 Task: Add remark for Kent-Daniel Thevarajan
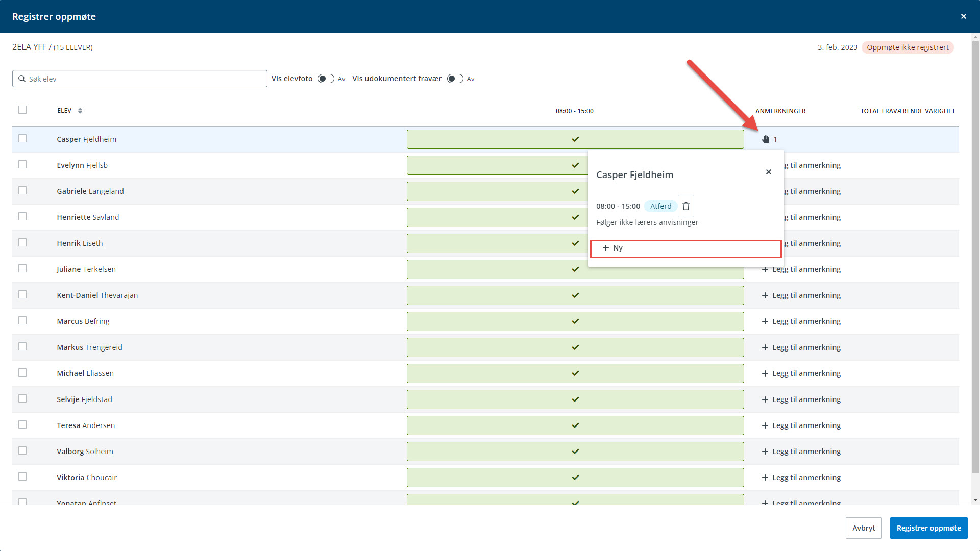click(801, 295)
